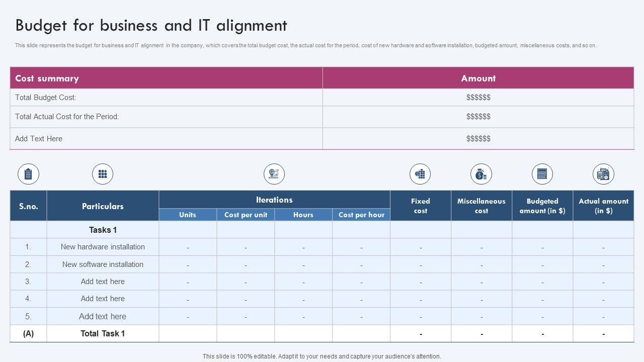This screenshot has width=644, height=362.
Task: Click the 'Amount' header cell
Action: coord(478,78)
